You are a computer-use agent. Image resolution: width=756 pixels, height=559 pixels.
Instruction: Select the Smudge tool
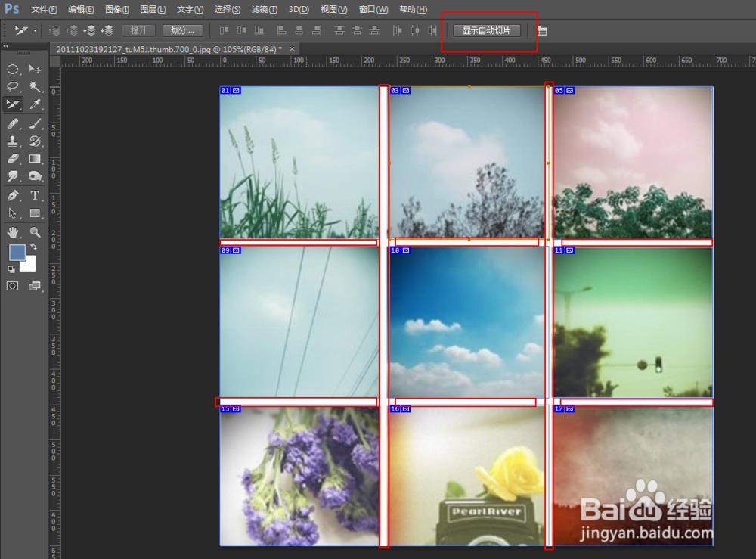pos(13,176)
